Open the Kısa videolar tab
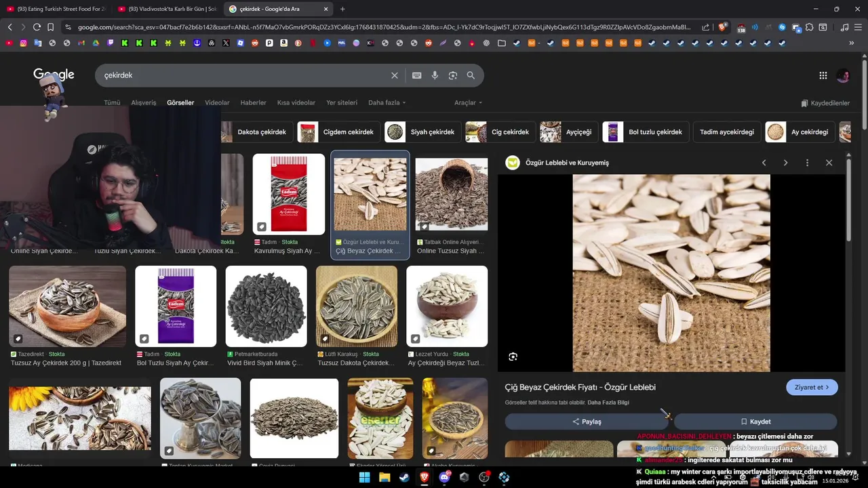 click(296, 103)
